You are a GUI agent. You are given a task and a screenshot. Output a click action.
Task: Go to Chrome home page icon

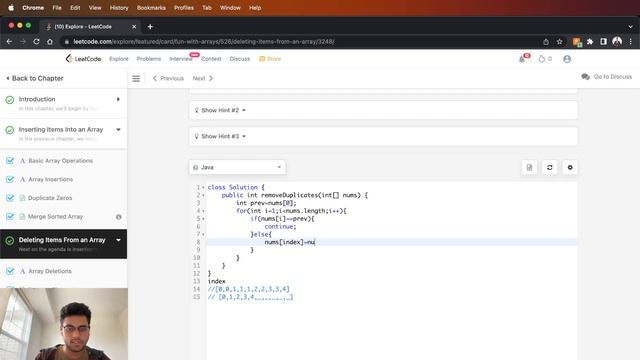50,42
